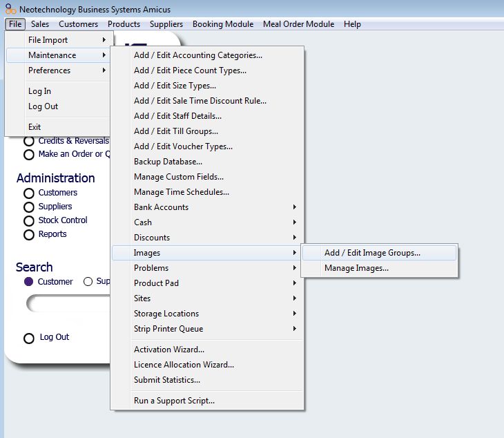
Task: Open the File menu
Action: (15, 24)
